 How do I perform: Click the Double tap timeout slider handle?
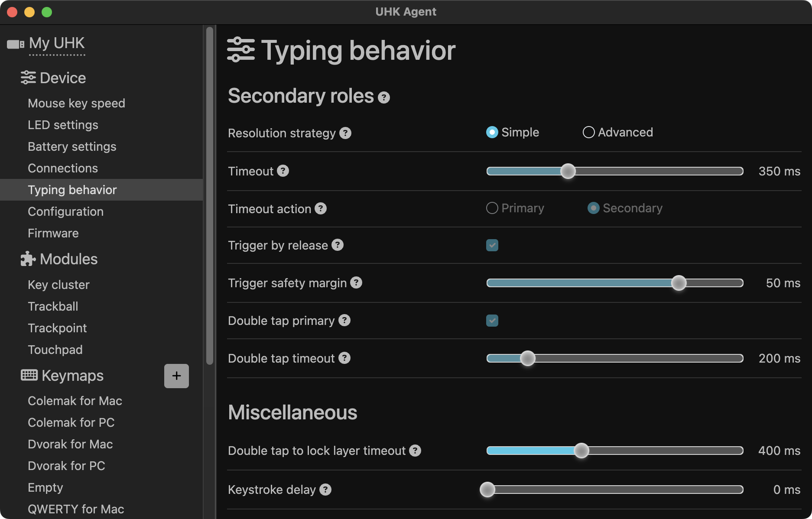coord(527,358)
